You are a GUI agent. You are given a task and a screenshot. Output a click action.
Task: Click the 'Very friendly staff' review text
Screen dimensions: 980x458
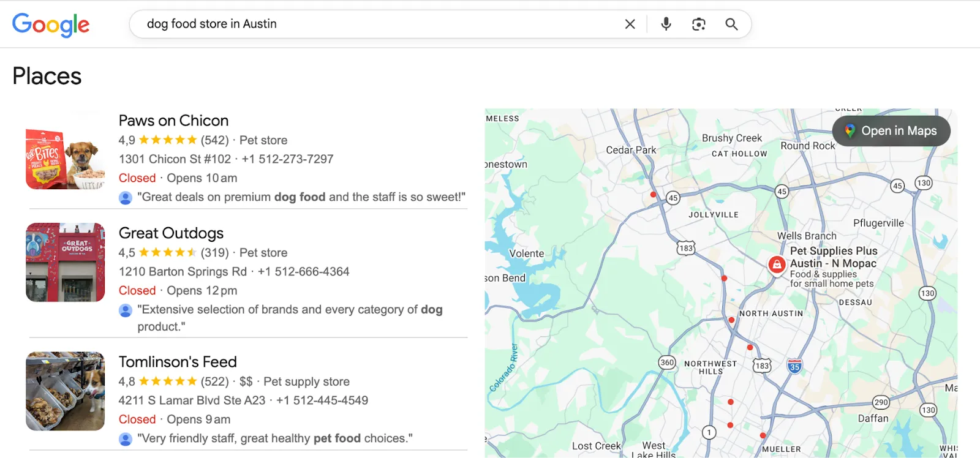pyautogui.click(x=275, y=438)
